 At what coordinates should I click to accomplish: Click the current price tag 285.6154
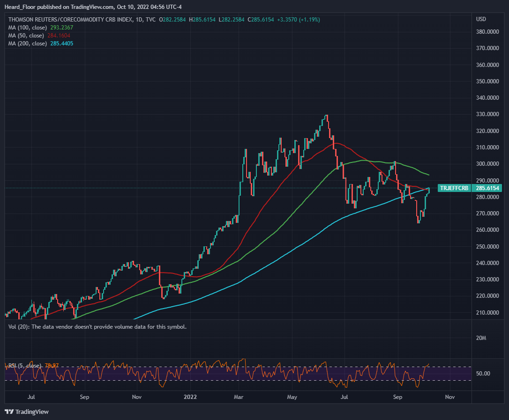pos(487,188)
